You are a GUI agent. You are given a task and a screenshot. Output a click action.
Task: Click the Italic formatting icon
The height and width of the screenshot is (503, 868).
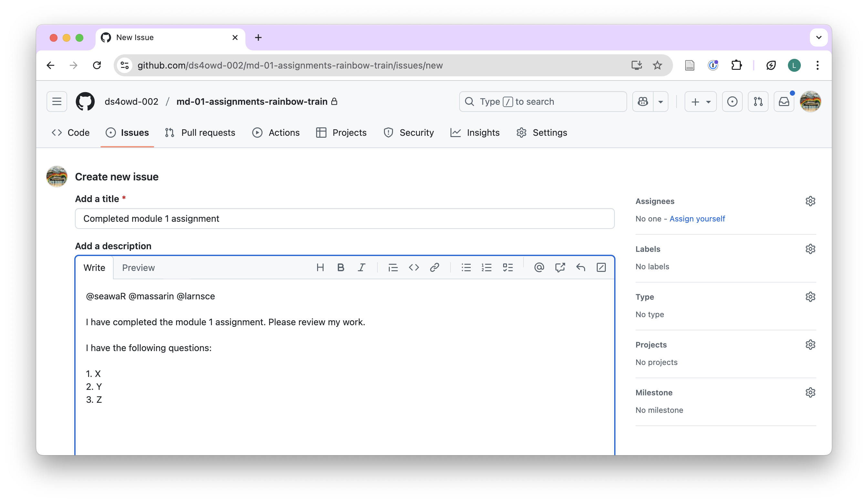point(361,268)
